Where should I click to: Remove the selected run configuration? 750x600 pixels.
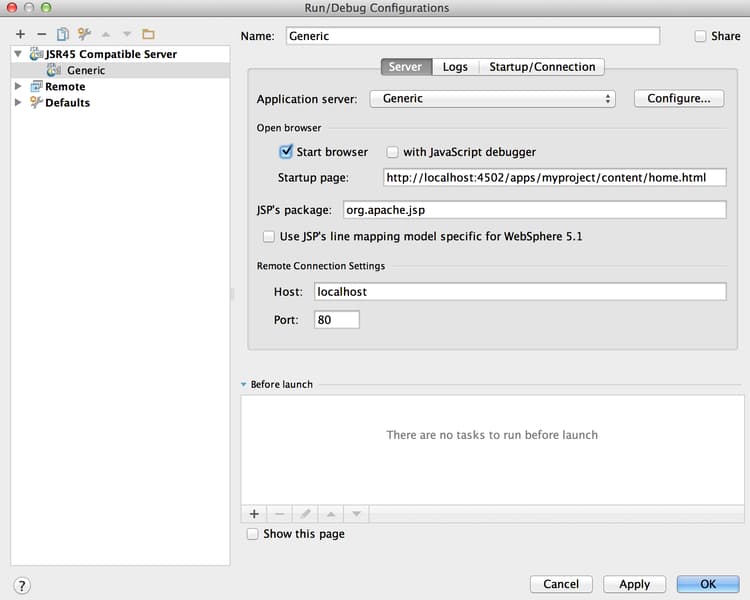pyautogui.click(x=41, y=34)
